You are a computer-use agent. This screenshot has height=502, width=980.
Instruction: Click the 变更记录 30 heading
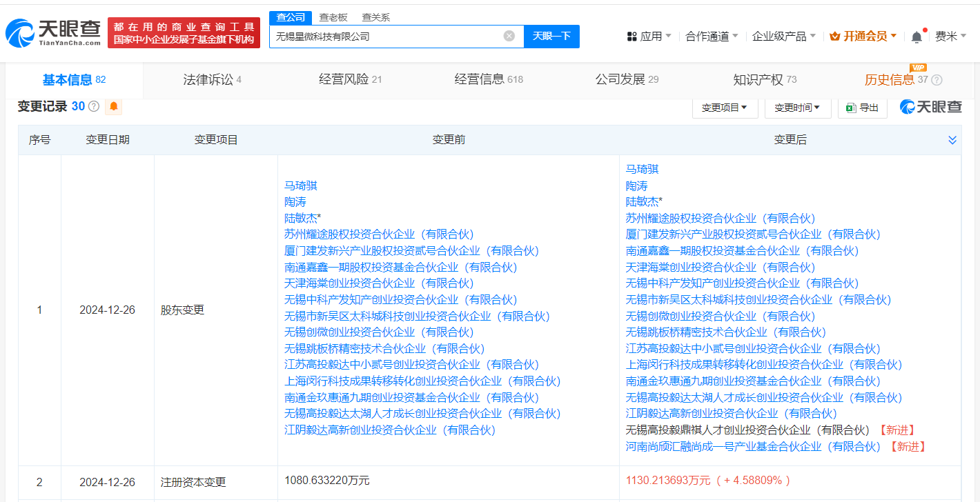tap(50, 106)
